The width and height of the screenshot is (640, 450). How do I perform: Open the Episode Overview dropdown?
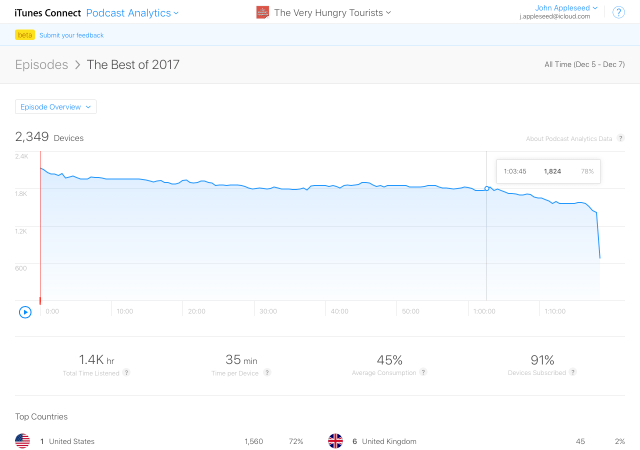(x=56, y=107)
